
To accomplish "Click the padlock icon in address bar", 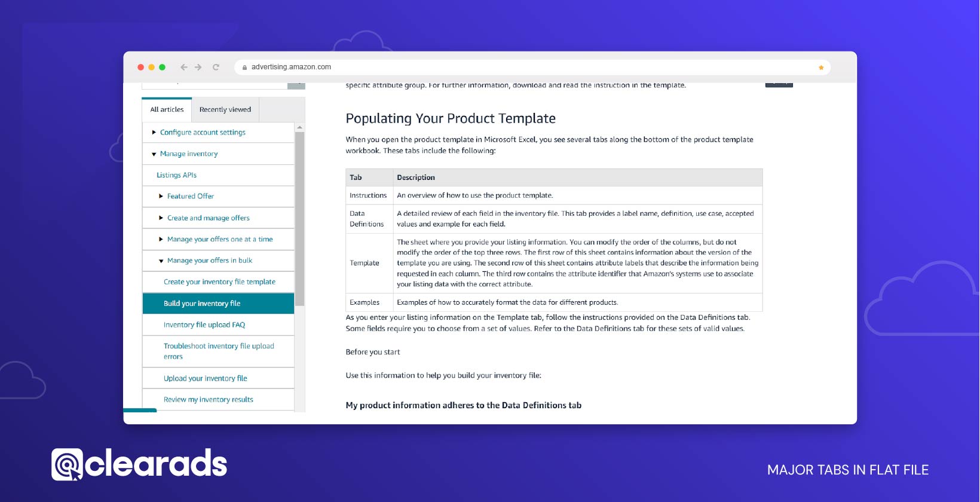I will (244, 68).
